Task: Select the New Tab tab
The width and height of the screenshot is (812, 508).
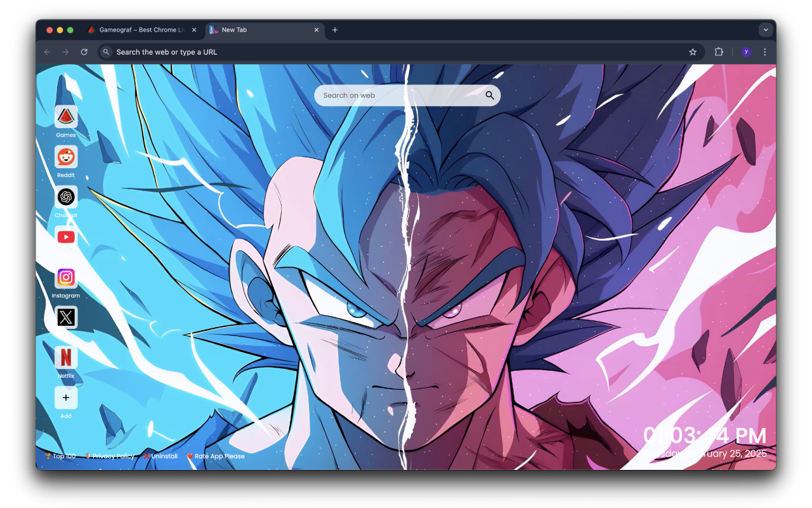Action: (x=265, y=30)
